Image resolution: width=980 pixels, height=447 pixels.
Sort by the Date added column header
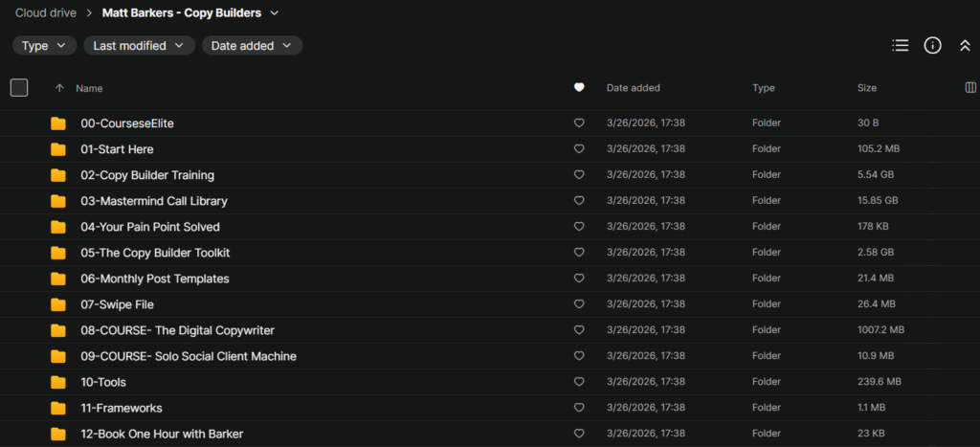[634, 88]
